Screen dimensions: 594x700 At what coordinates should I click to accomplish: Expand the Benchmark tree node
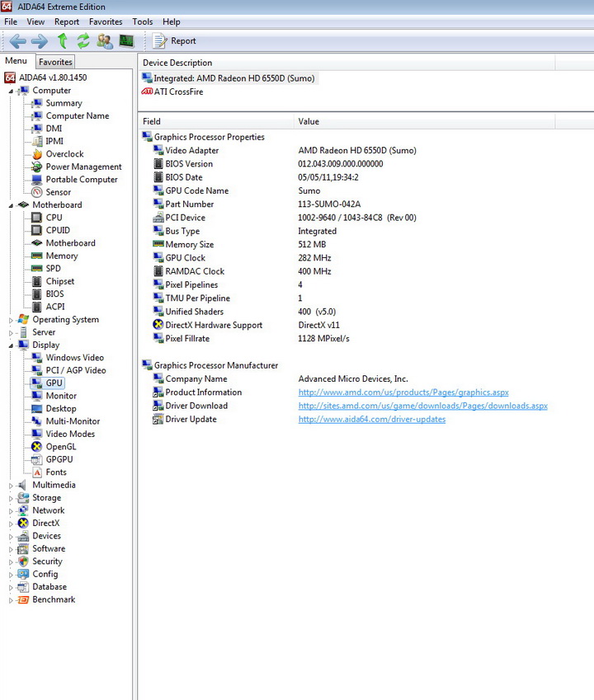pyautogui.click(x=11, y=600)
